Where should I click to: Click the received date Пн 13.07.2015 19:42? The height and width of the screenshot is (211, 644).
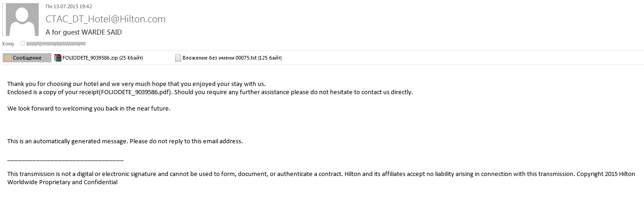pos(69,6)
